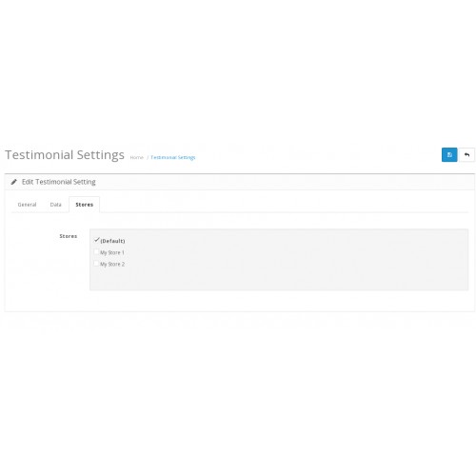Click the Edit Testimonial Setting panel title
The image size is (476, 476).
pos(59,182)
